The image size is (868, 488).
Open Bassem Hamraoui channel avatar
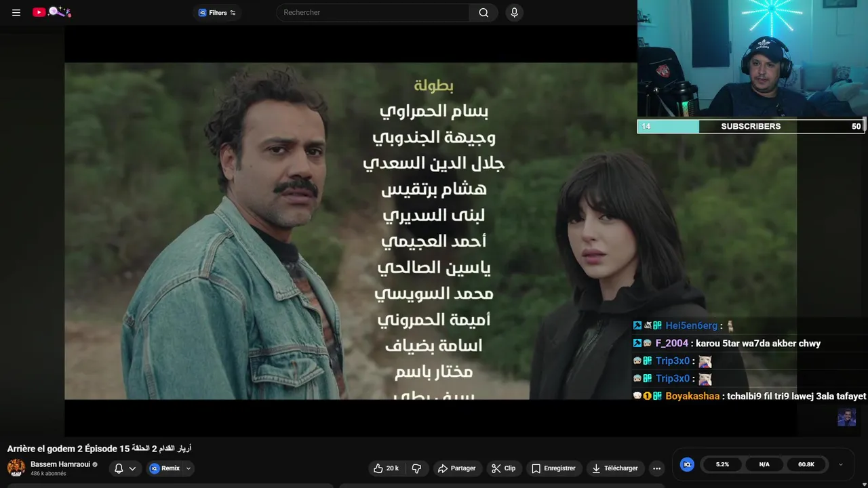16,468
